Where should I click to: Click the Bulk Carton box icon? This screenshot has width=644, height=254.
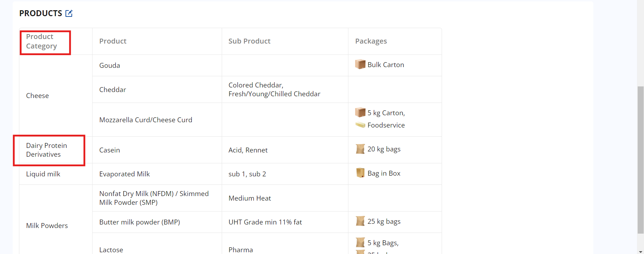point(360,64)
